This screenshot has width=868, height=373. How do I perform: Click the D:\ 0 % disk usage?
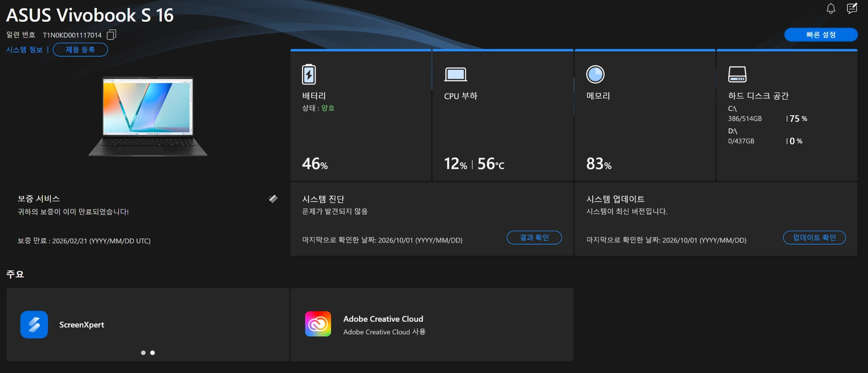[x=796, y=141]
